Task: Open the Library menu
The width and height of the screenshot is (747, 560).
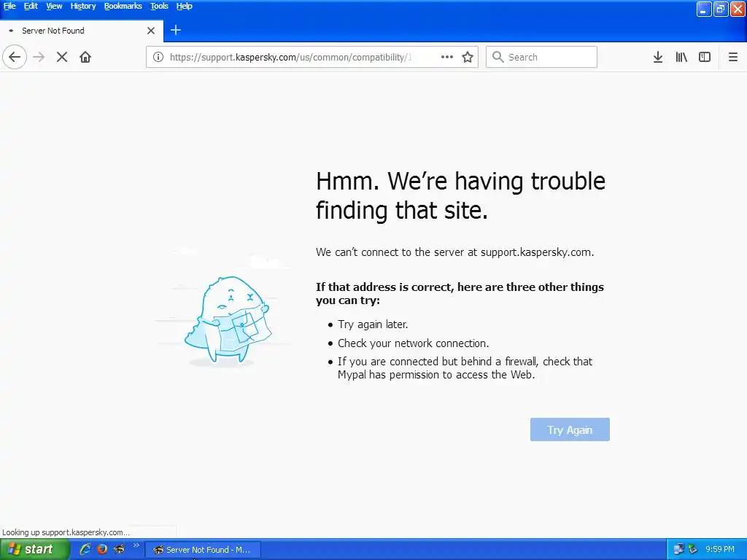Action: (681, 57)
